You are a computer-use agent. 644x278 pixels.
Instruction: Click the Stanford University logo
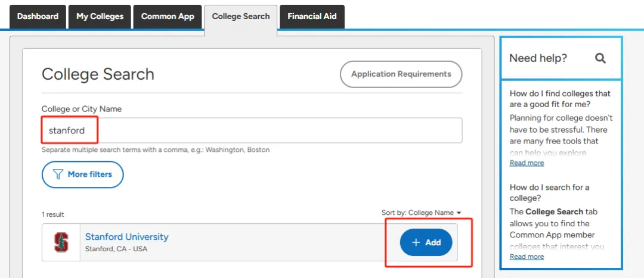(61, 242)
